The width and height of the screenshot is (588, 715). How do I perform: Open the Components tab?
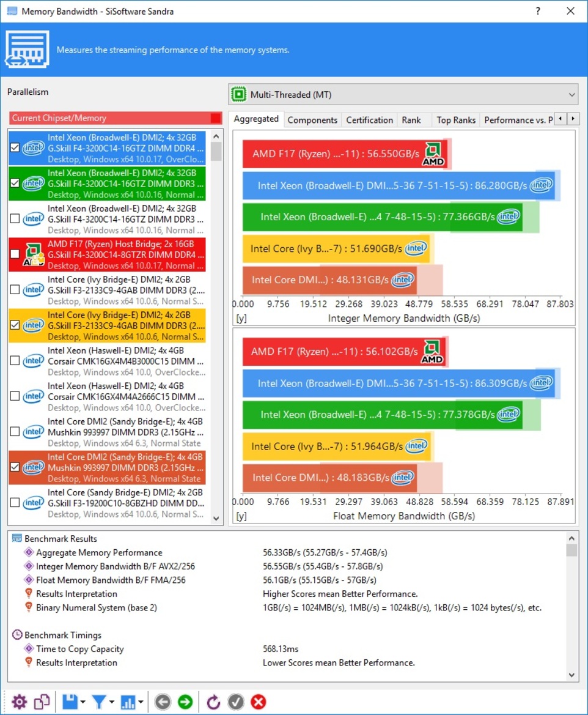click(x=313, y=120)
